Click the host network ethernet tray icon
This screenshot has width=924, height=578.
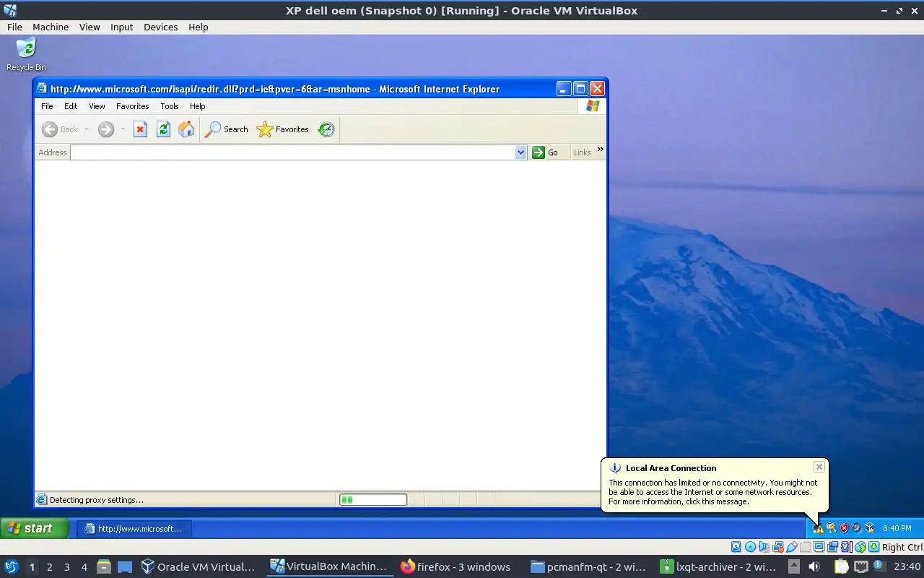point(861,566)
